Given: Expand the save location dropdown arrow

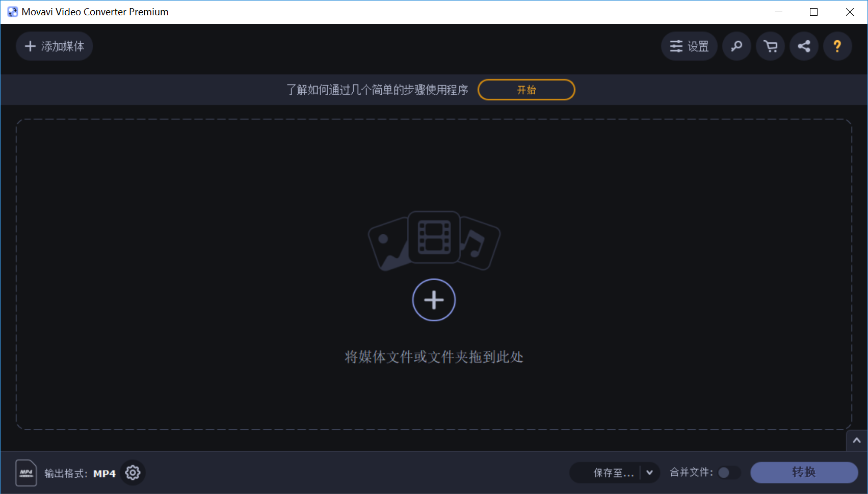Looking at the screenshot, I should (650, 473).
